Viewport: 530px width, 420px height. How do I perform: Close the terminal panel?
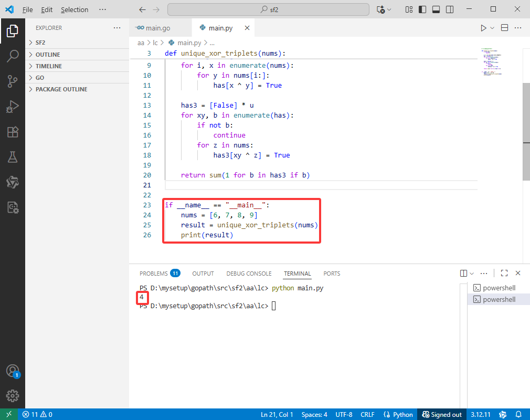click(518, 273)
